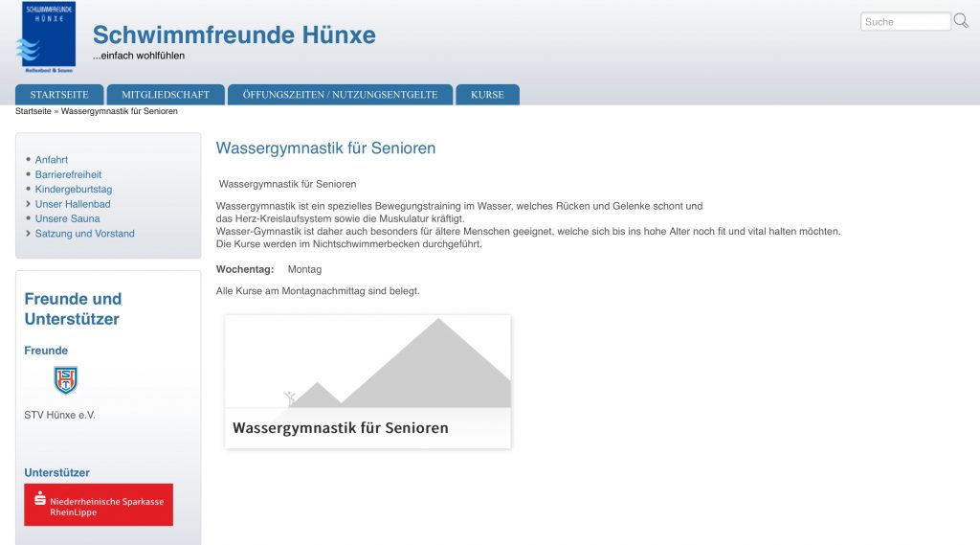
Task: Open the Anfahrt sidebar link
Action: click(52, 160)
